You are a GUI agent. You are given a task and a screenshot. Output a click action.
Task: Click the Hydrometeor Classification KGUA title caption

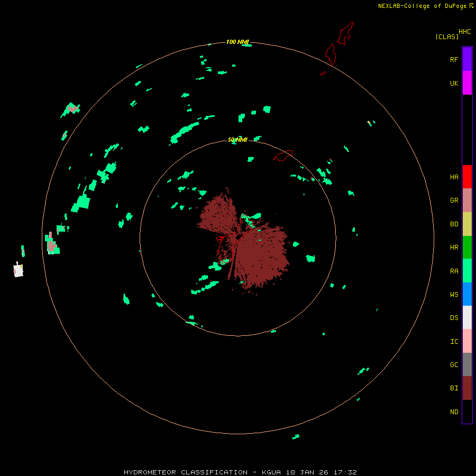(240, 472)
